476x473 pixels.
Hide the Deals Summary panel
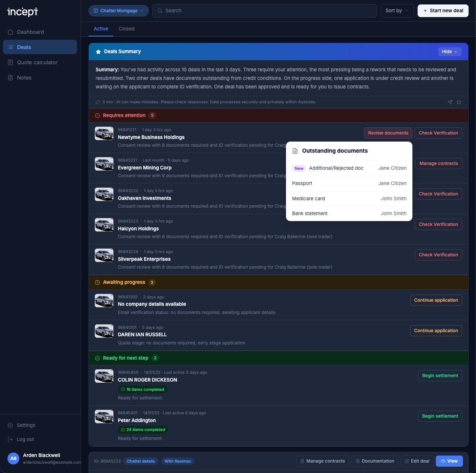450,52
